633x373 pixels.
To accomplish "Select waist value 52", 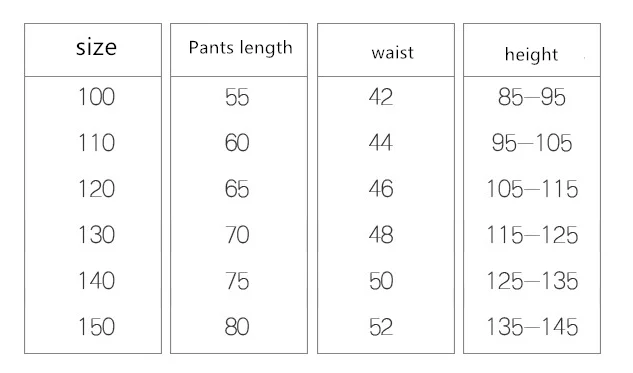I will (381, 327).
